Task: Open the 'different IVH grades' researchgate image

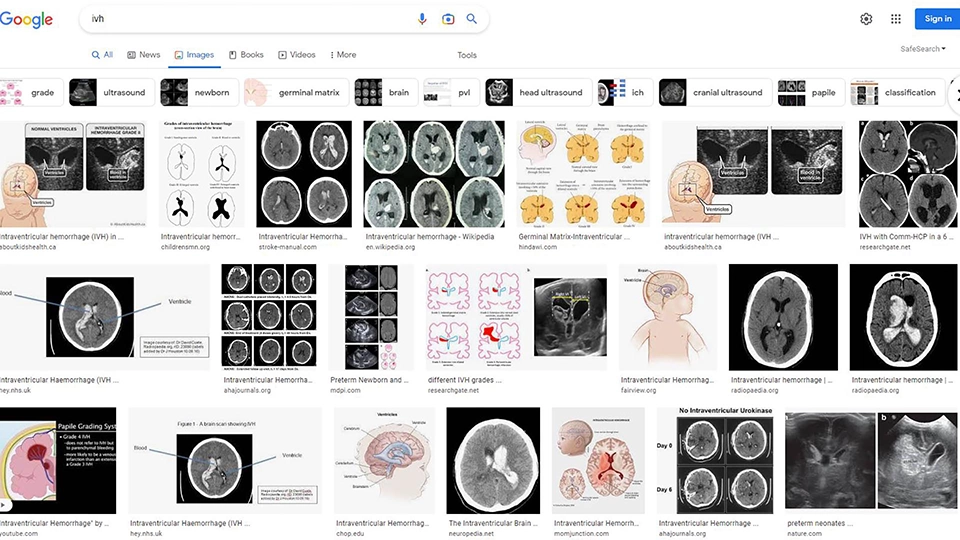Action: point(516,317)
